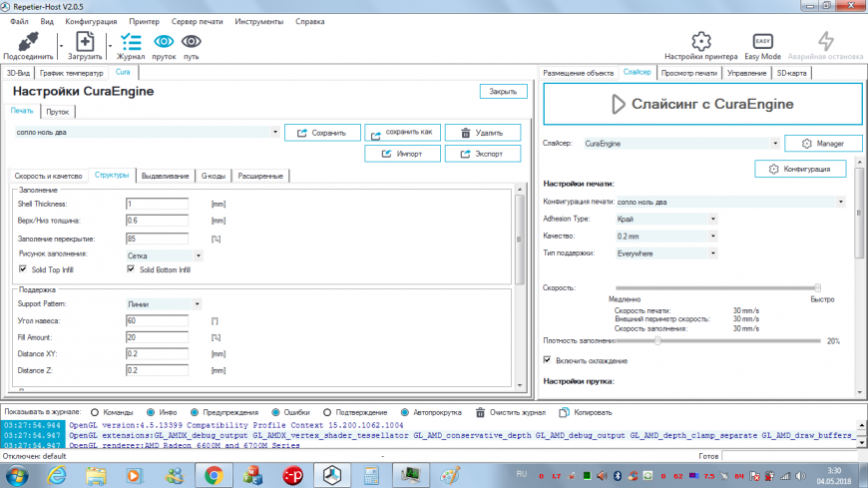
Task: Click the сохранить как button
Action: click(x=402, y=133)
